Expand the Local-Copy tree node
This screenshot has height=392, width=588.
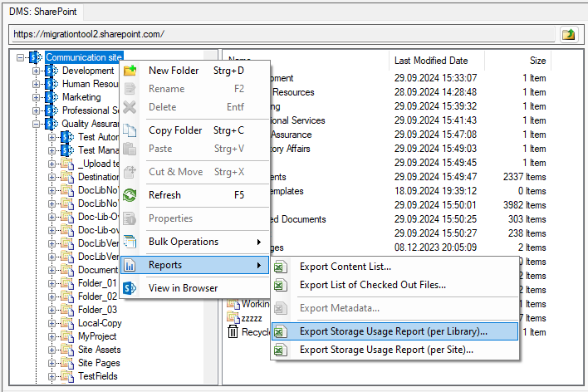click(x=51, y=323)
